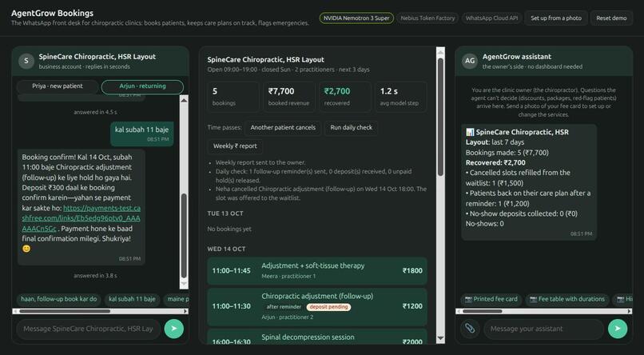
Task: Click the 5 bookings stat card
Action: click(233, 97)
